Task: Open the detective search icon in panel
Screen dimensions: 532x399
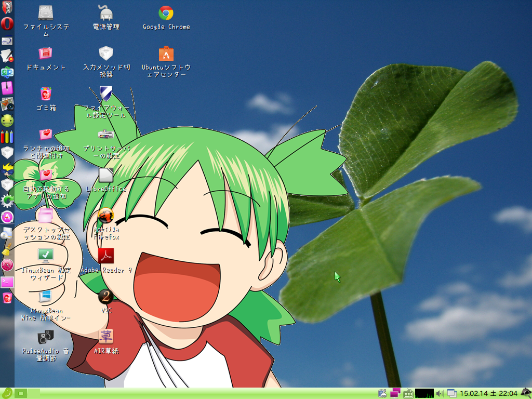Action: click(x=526, y=393)
